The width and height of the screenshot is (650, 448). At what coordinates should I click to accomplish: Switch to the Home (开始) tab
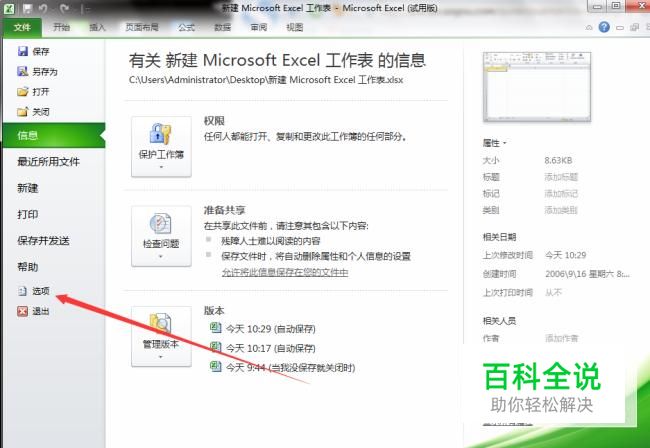[61, 27]
